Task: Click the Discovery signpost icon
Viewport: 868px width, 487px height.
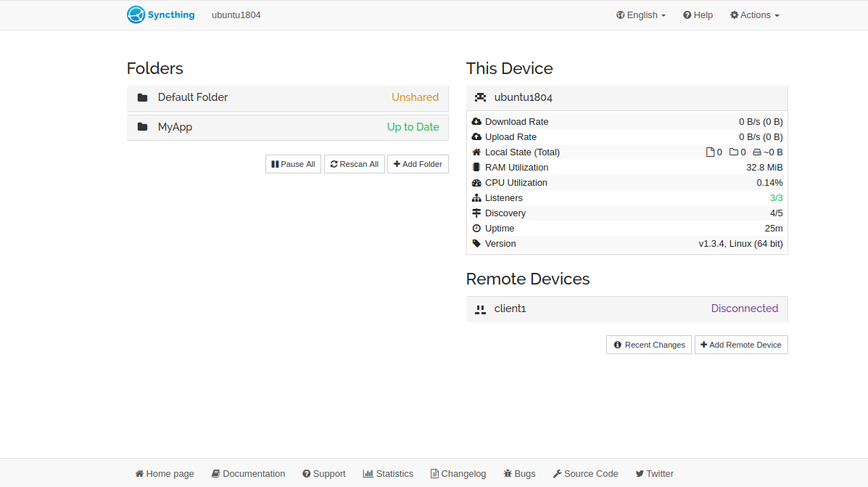Action: click(476, 213)
